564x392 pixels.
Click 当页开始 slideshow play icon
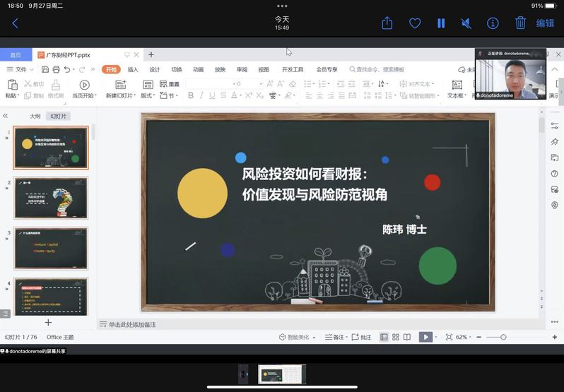[x=84, y=85]
